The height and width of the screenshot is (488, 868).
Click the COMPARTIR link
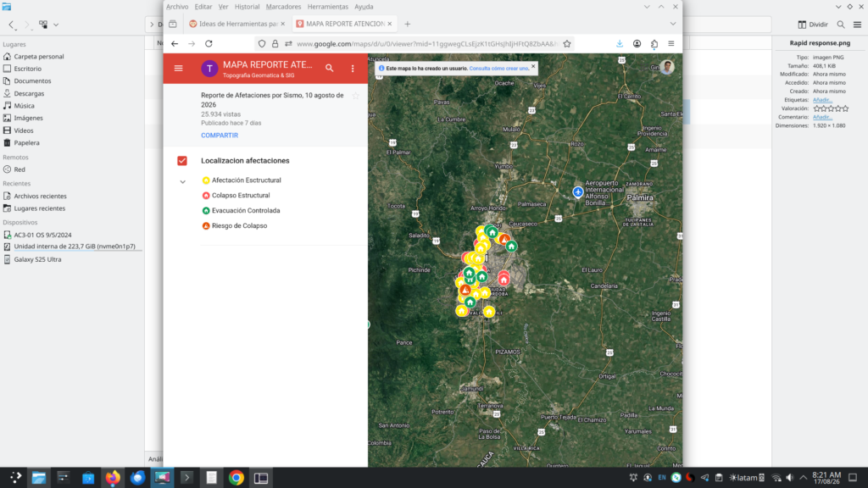[x=220, y=135]
